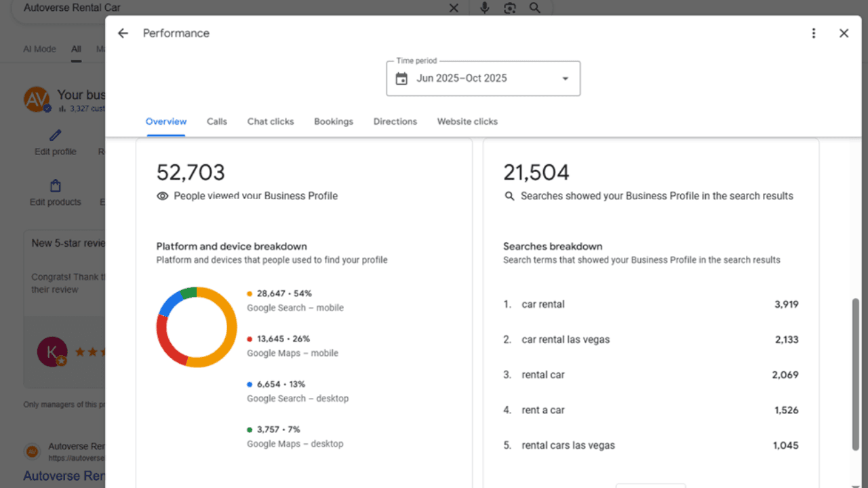Image resolution: width=868 pixels, height=488 pixels.
Task: Open the Website clicks tab
Action: tap(467, 121)
